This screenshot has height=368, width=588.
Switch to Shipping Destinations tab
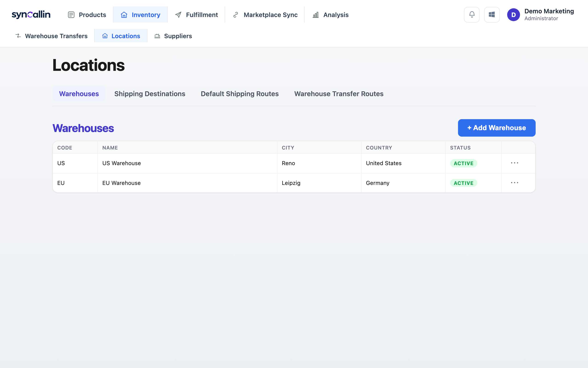(150, 94)
